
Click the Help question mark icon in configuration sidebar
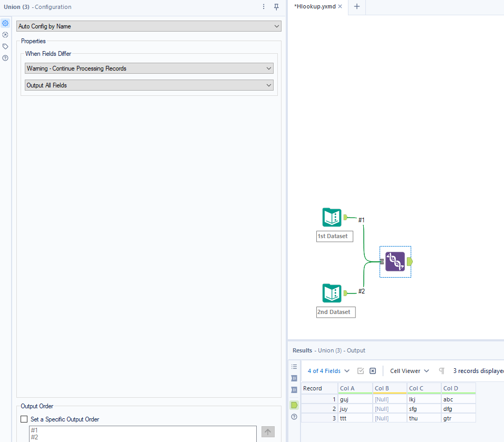[x=5, y=58]
